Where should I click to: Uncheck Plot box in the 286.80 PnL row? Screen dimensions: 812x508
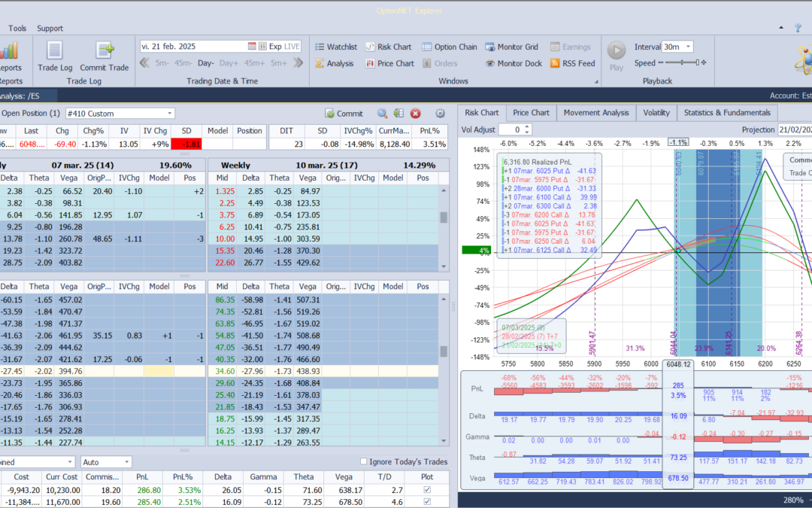coord(427,490)
